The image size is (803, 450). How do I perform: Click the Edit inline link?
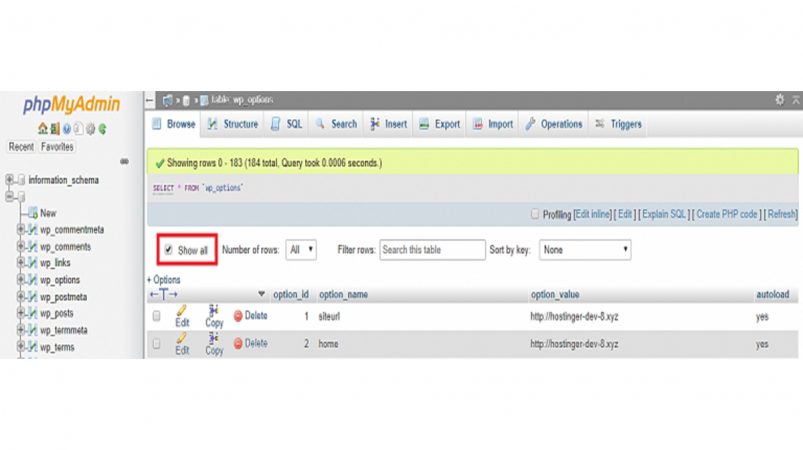coord(593,214)
